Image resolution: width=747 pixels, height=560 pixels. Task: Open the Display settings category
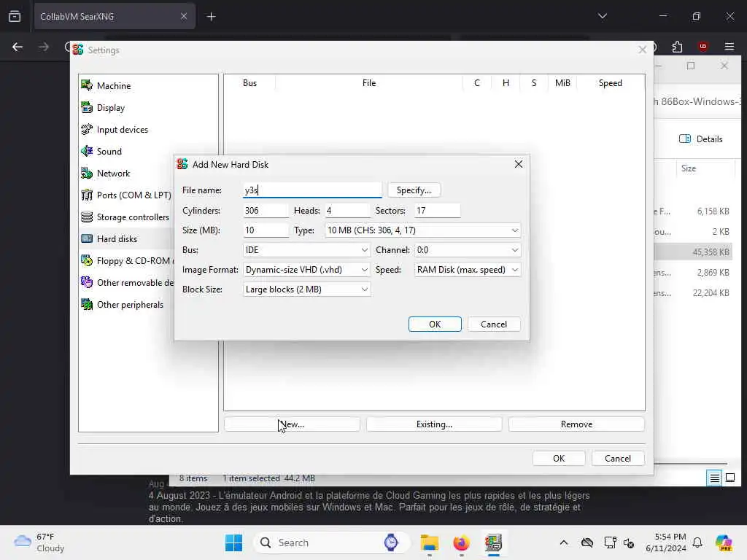pos(111,108)
